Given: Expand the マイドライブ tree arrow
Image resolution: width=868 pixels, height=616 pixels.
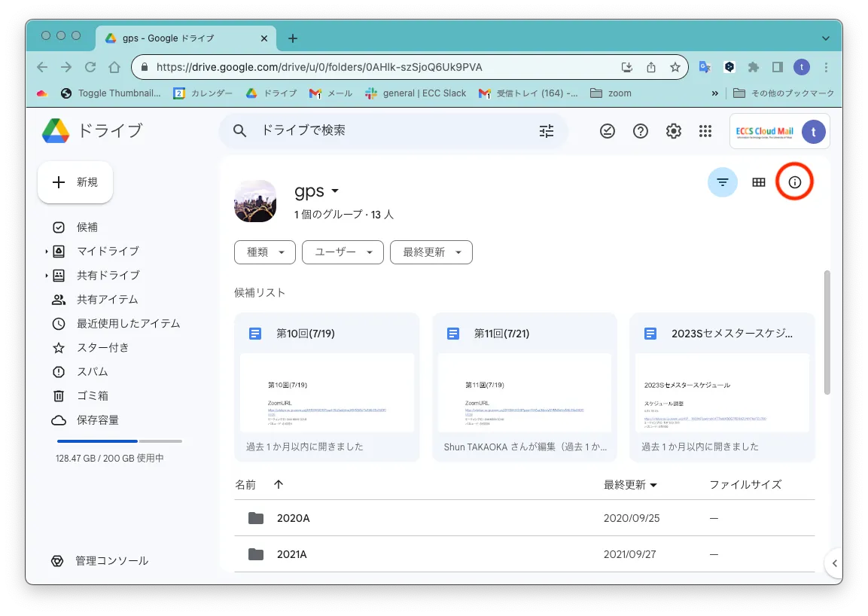Looking at the screenshot, I should pyautogui.click(x=46, y=252).
